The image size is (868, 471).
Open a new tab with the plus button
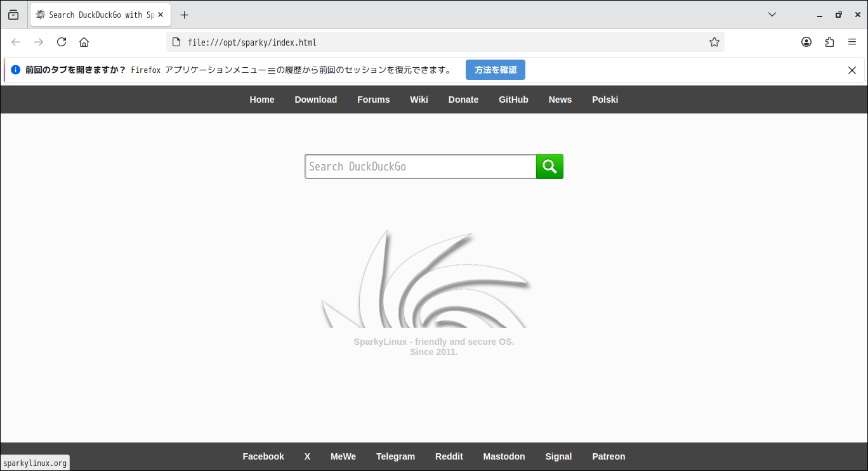click(184, 15)
